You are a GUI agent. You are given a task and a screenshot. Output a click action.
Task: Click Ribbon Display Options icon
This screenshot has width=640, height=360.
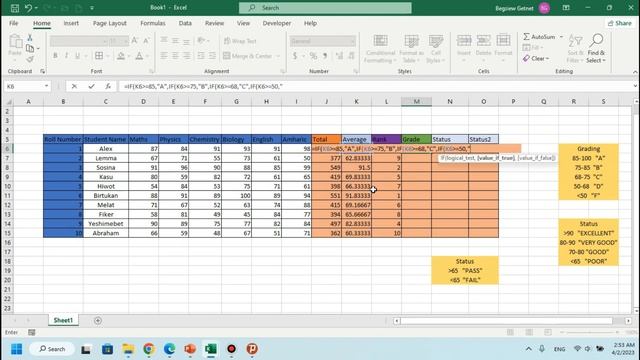pyautogui.click(x=566, y=8)
